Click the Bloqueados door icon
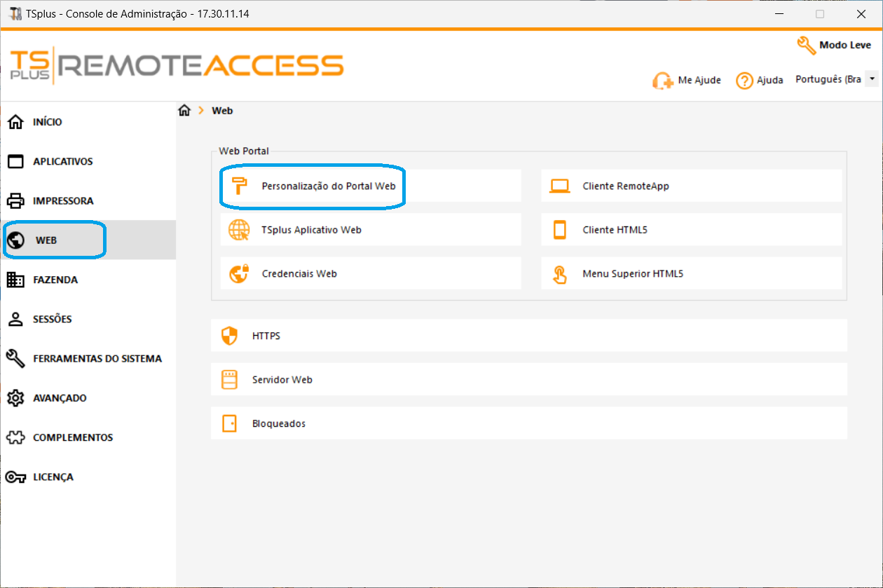Image resolution: width=883 pixels, height=588 pixels. click(229, 423)
